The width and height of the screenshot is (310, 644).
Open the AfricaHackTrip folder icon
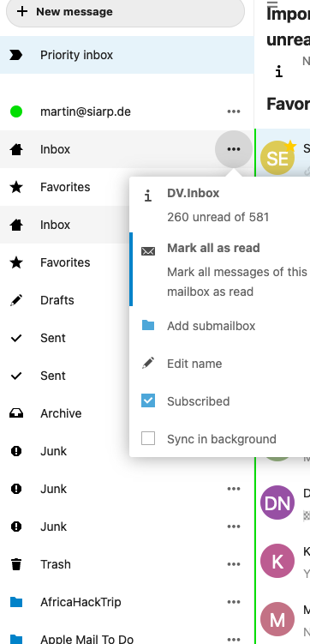(x=16, y=603)
